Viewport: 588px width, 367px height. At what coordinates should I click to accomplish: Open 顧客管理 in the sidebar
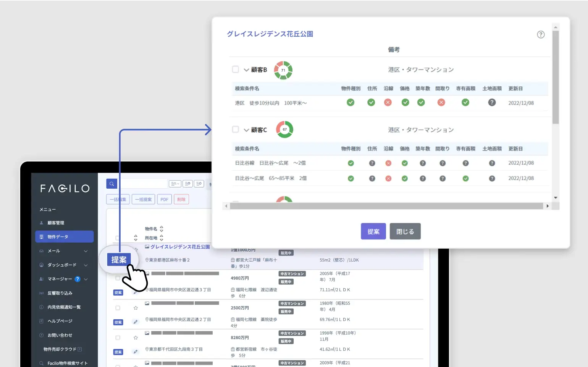click(x=56, y=223)
